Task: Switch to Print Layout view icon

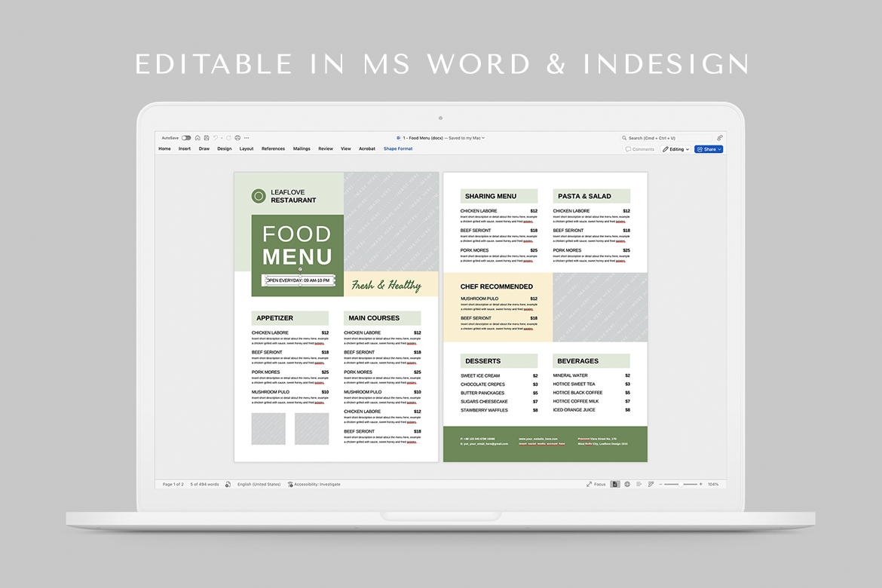Action: [615, 485]
